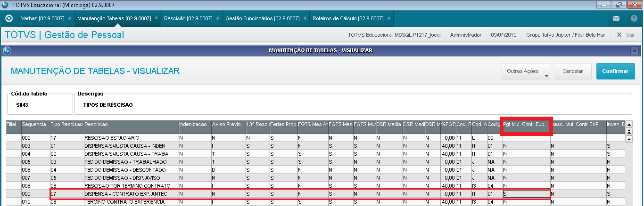
Task: Click the Administrador user label
Action: pos(466,35)
